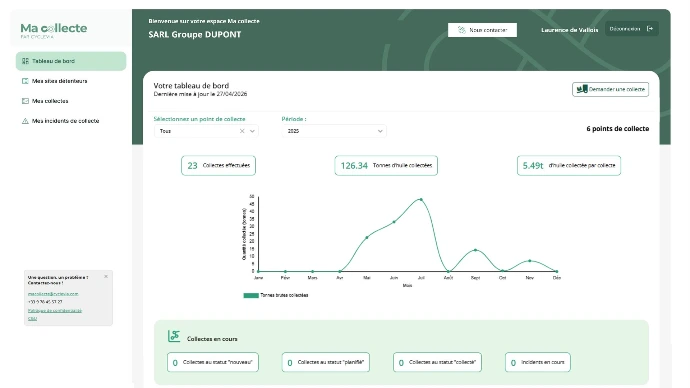The width and height of the screenshot is (690, 388).
Task: Close the contact help box
Action: click(106, 276)
